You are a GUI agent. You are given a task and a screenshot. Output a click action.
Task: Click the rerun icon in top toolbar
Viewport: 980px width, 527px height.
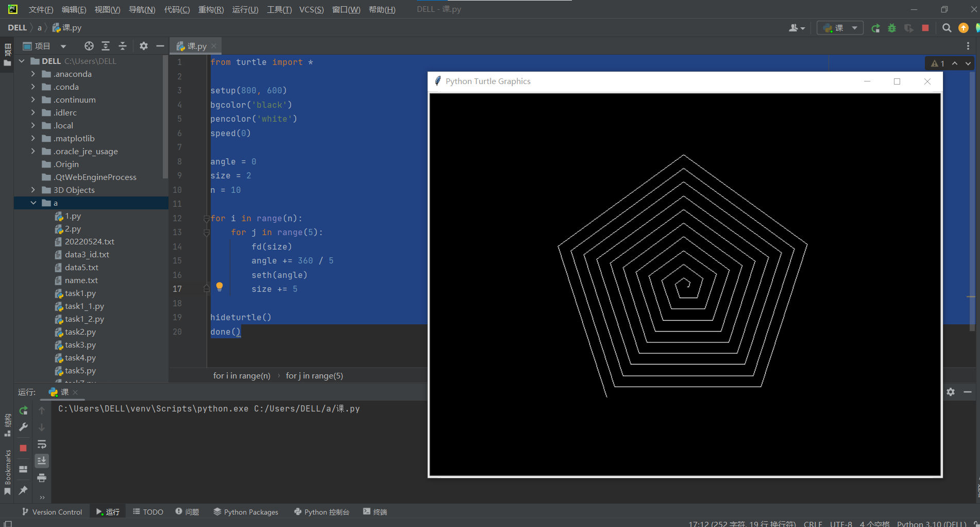(x=875, y=28)
